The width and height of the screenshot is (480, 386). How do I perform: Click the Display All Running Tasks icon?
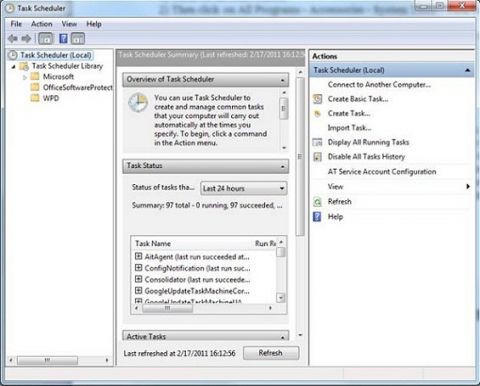coord(318,142)
